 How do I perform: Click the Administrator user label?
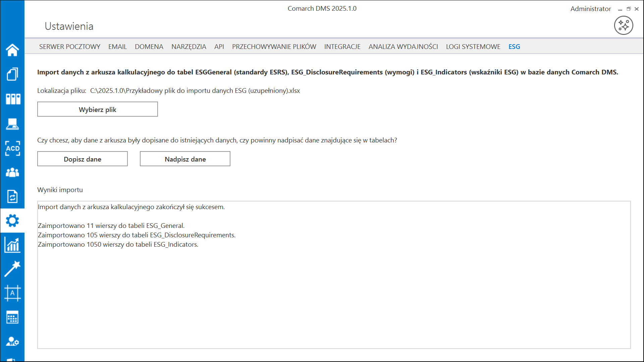click(591, 9)
